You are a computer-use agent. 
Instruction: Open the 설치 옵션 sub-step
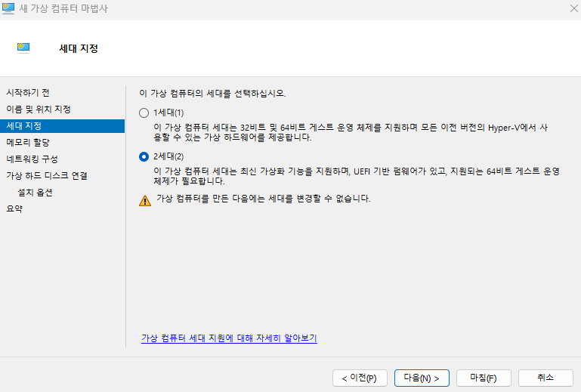[35, 193]
